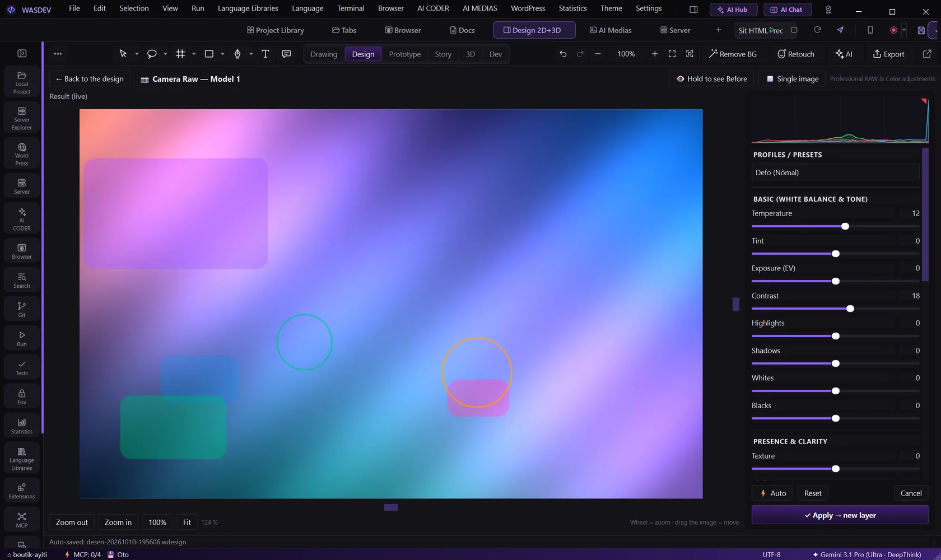Screen dimensions: 941x560
Task: Click the Auto adjust button
Action: tap(772, 493)
